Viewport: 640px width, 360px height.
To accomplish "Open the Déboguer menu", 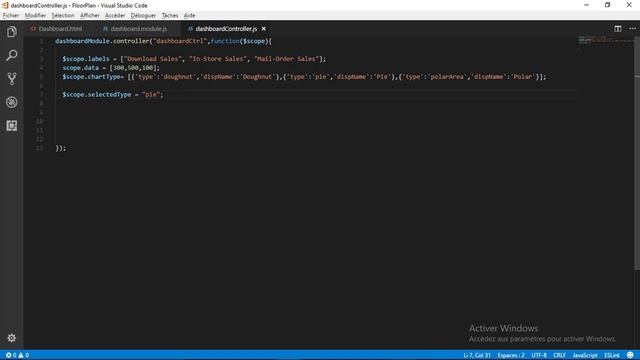I will (143, 16).
